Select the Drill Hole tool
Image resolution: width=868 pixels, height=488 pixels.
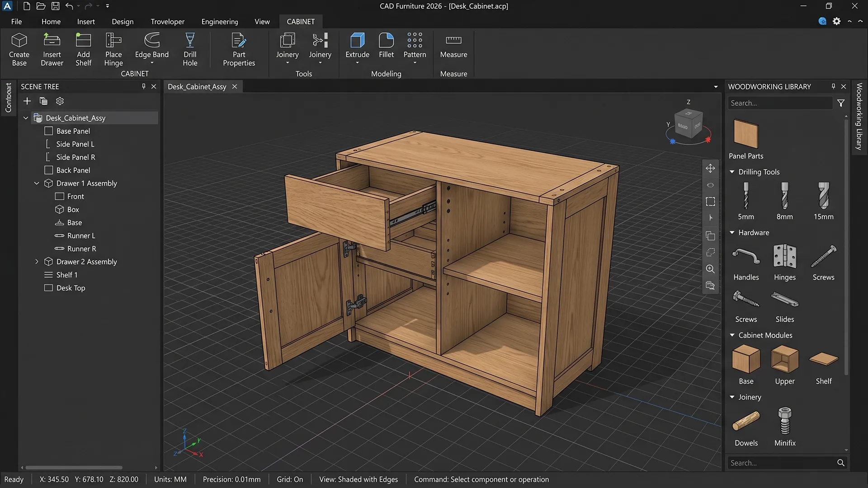point(189,49)
